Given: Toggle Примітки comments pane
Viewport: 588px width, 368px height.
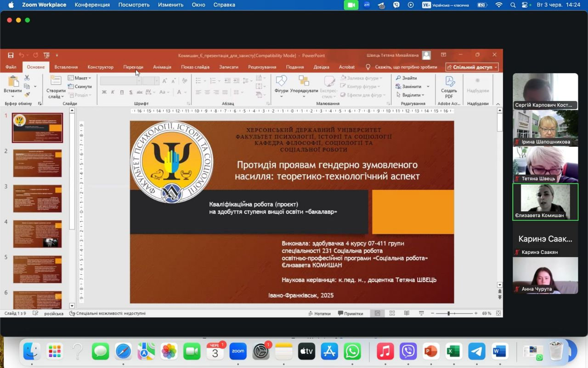Looking at the screenshot, I should pyautogui.click(x=351, y=313).
